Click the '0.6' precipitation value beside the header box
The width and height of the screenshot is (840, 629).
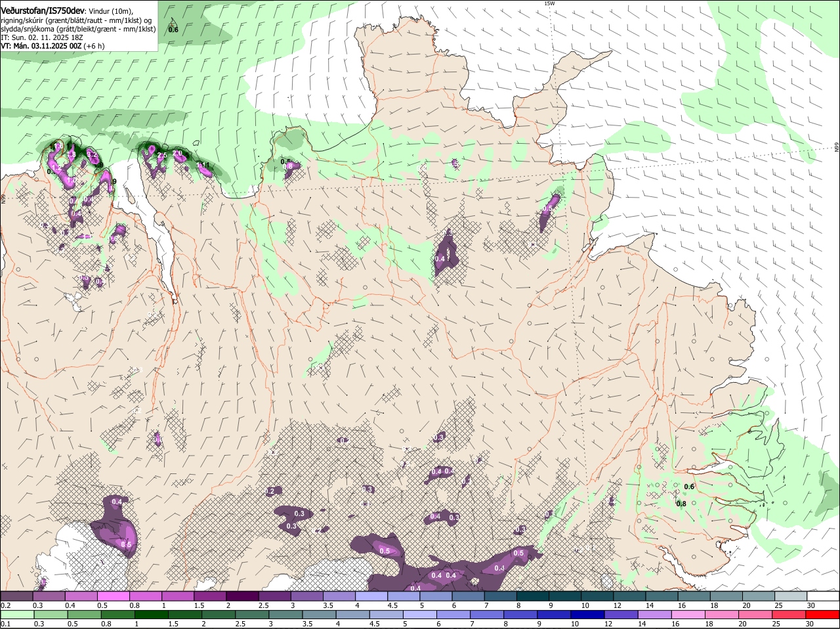click(173, 30)
